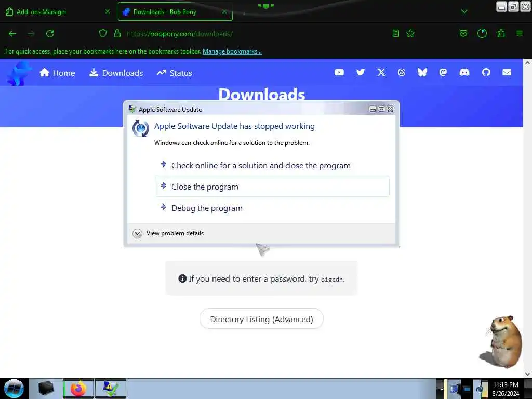Switch to the Add-ons Manager tab
This screenshot has height=399, width=532.
tap(58, 11)
